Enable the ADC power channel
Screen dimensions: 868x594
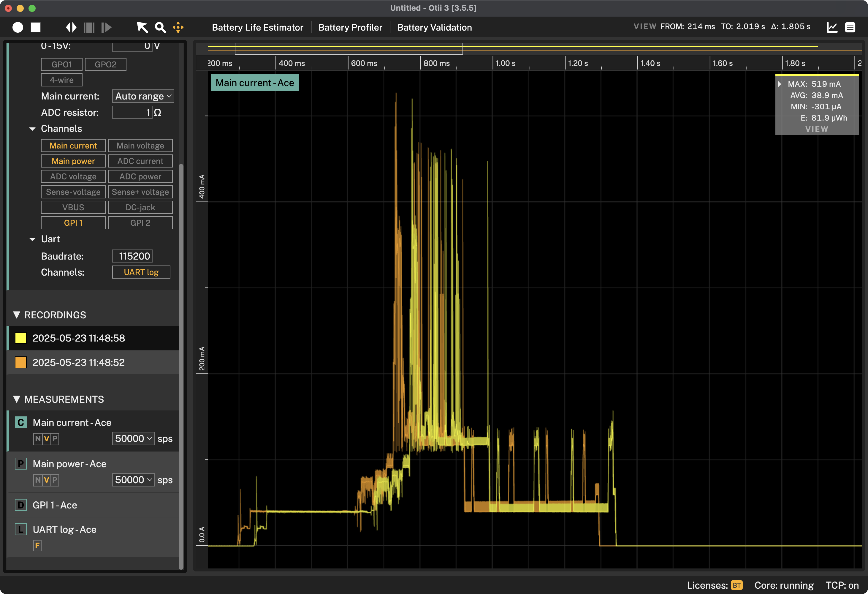(140, 176)
